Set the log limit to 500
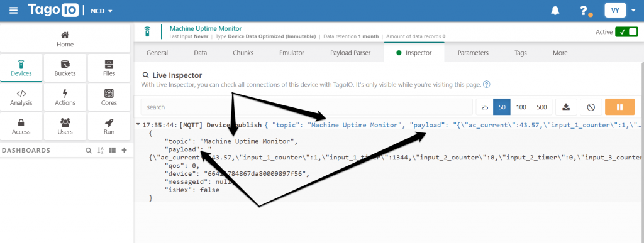Screen dimensions: 644x243 [x=541, y=107]
